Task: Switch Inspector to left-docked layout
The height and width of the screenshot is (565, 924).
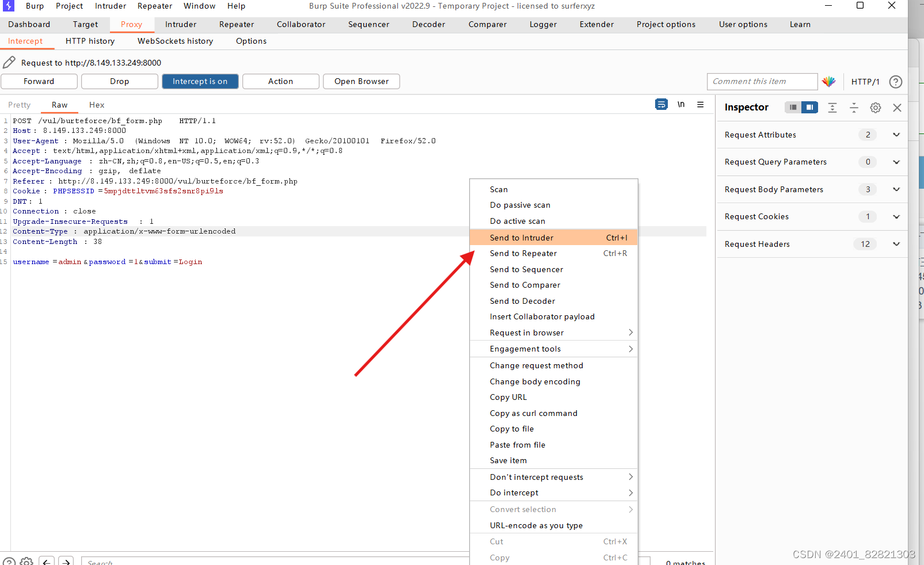Action: 793,107
